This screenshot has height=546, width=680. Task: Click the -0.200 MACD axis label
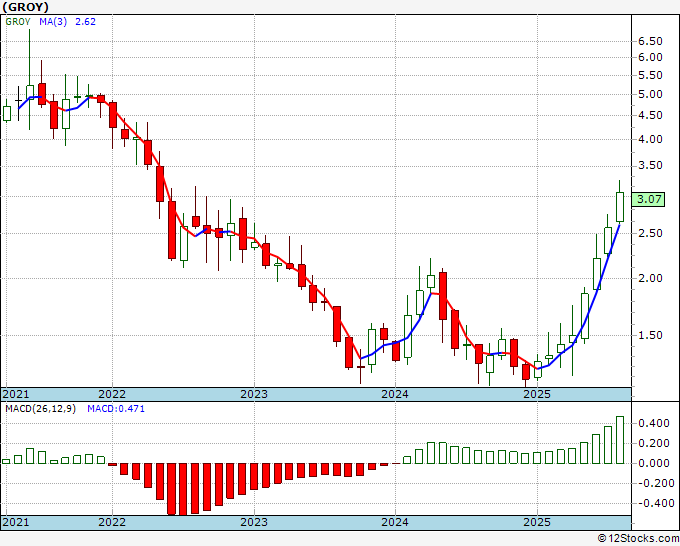pyautogui.click(x=654, y=484)
